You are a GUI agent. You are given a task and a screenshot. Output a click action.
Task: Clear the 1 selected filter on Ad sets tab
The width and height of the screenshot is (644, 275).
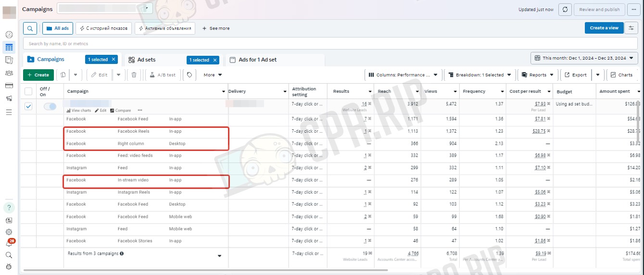[215, 60]
